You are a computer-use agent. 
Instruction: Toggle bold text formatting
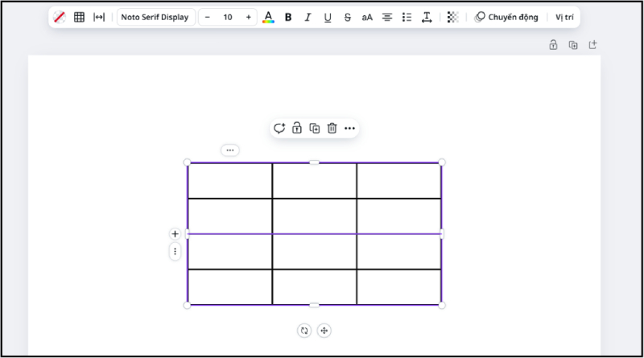[288, 17]
